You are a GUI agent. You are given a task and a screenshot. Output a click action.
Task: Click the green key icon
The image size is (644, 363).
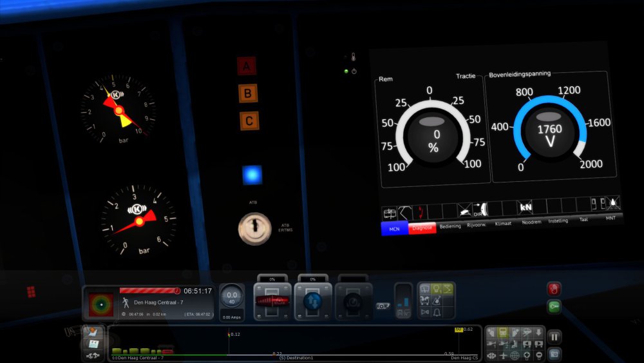coord(554,306)
